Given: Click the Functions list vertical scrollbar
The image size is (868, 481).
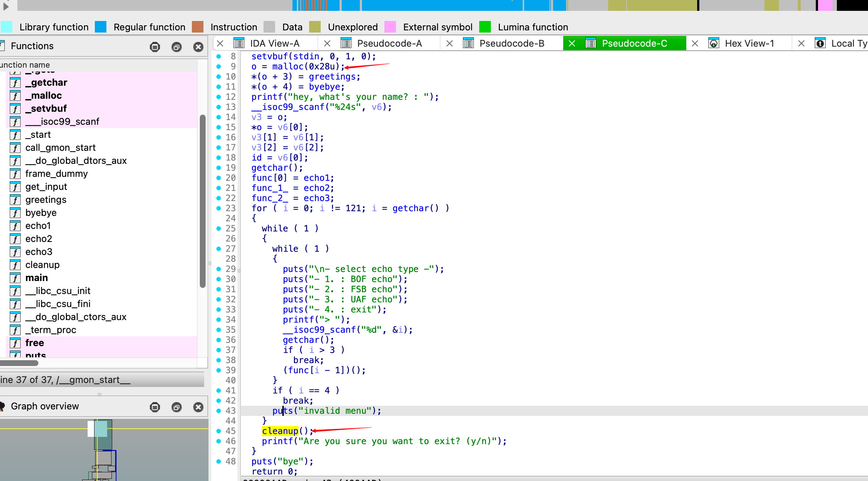Looking at the screenshot, I should tap(203, 201).
